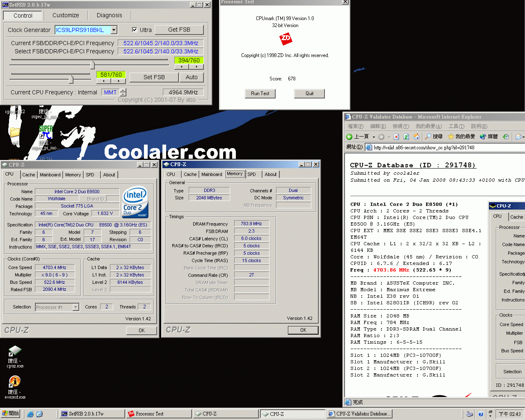Click Quit in Processor Test window

pyautogui.click(x=309, y=94)
